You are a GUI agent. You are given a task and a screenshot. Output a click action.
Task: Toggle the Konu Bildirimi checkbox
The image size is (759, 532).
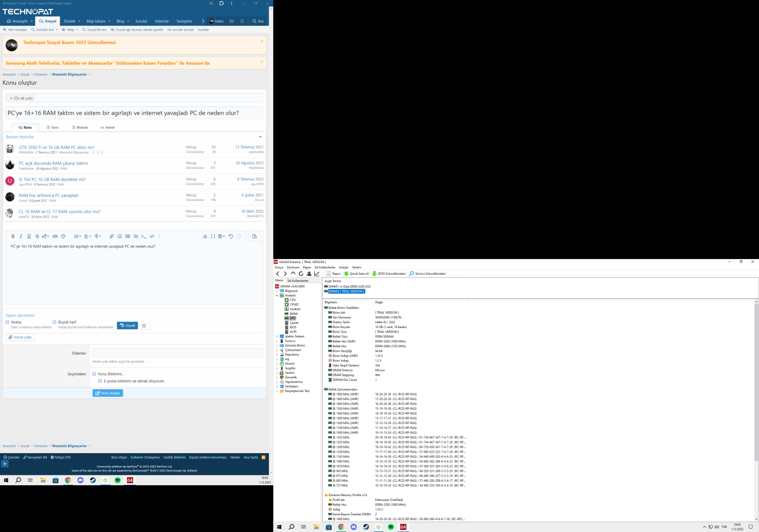(x=94, y=374)
